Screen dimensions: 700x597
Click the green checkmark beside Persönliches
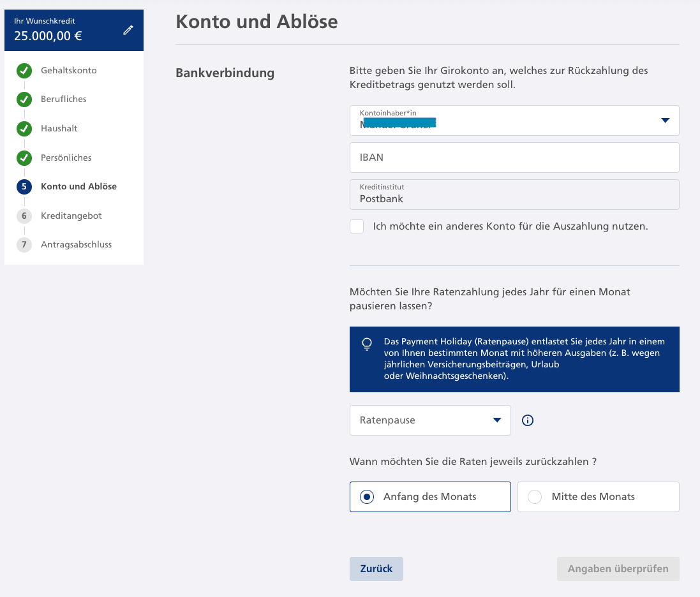click(24, 158)
